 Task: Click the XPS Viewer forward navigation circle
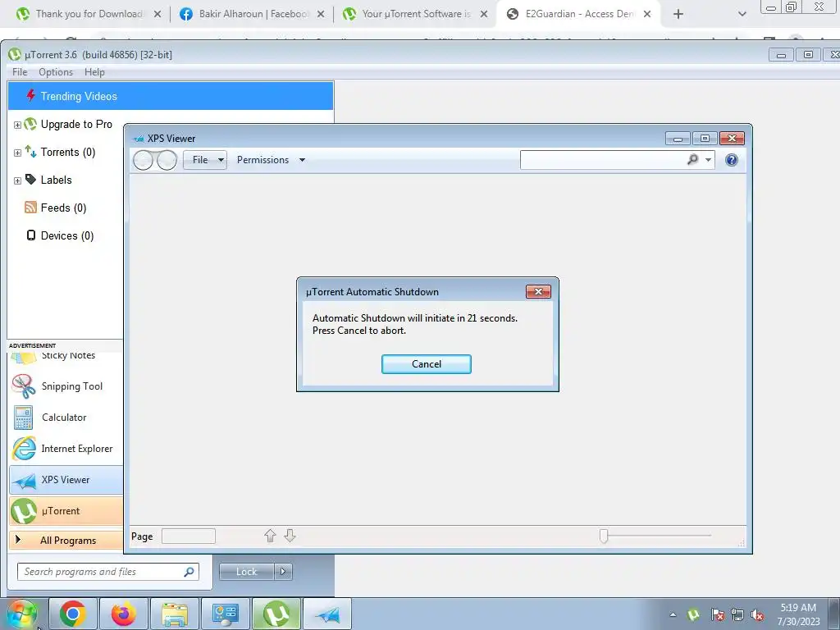pos(167,160)
